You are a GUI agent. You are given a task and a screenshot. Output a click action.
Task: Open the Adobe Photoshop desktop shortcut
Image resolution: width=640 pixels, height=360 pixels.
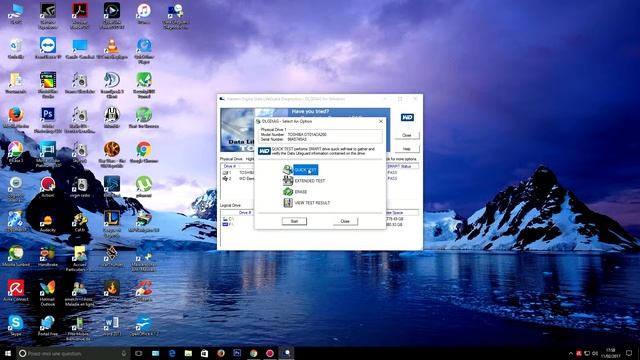(48, 120)
